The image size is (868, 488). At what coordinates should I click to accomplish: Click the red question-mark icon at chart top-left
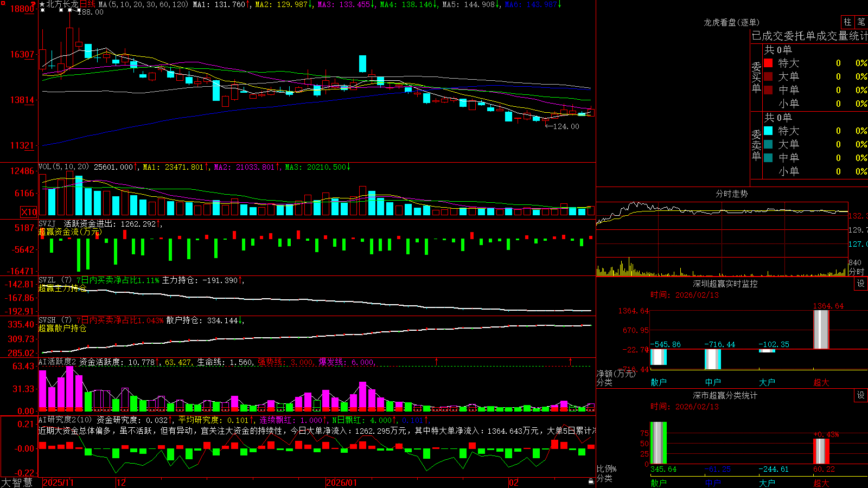click(x=34, y=4)
